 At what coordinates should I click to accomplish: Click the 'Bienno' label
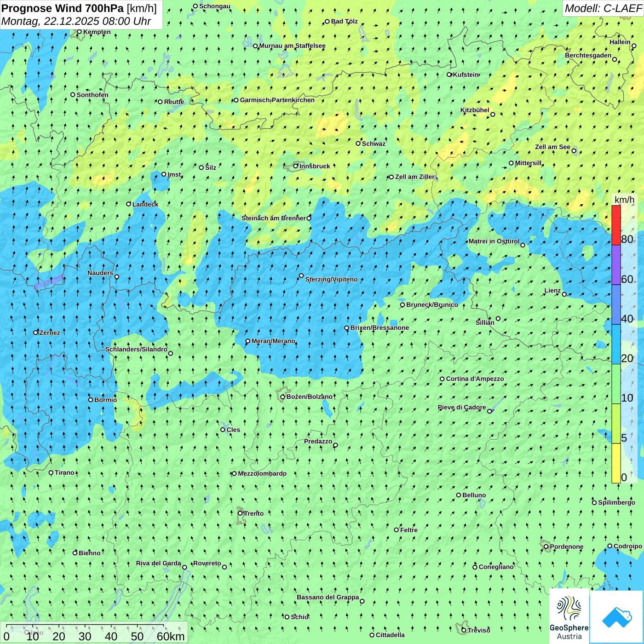[x=89, y=553]
